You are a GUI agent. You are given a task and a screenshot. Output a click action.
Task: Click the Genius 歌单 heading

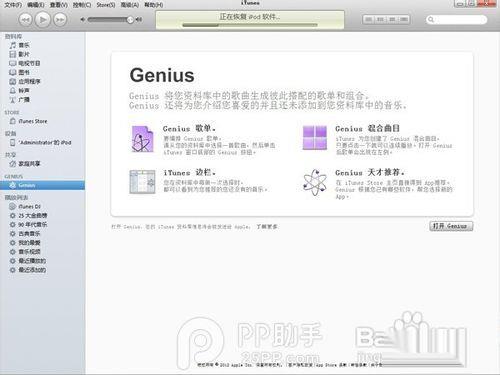[189, 128]
